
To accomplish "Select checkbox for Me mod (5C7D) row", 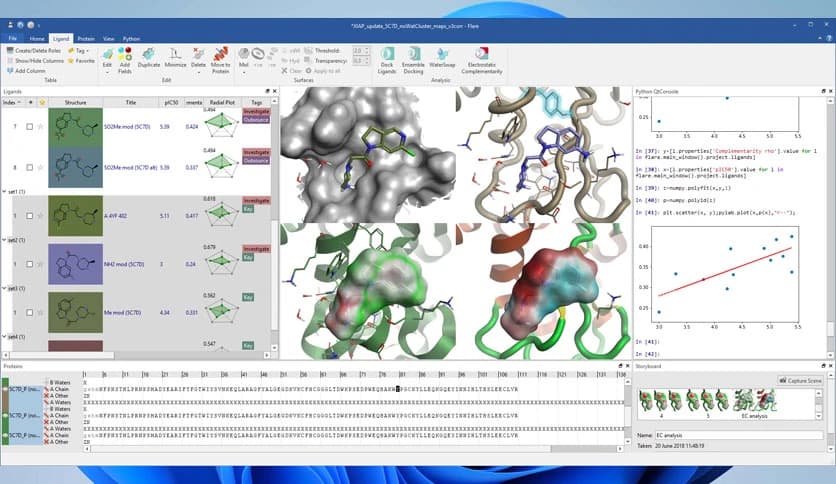I will click(29, 313).
